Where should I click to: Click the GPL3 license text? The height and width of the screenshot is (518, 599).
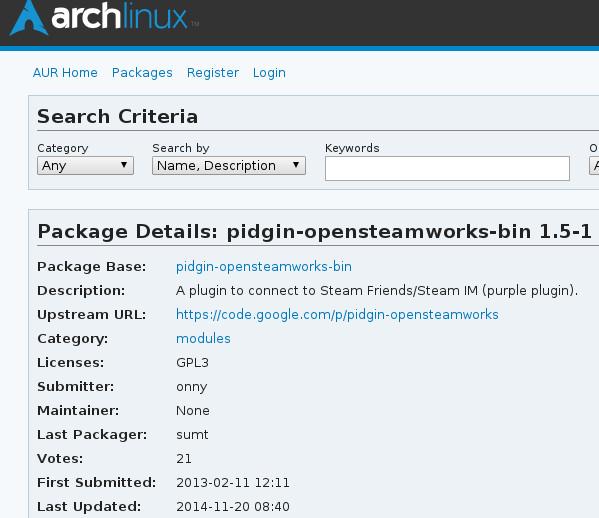pyautogui.click(x=193, y=363)
